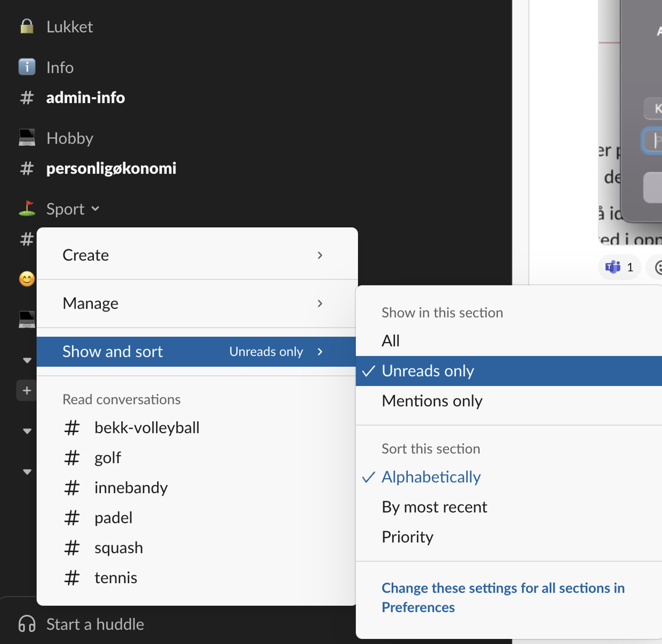Click the Teams emoji reaction with count 1

pos(619,267)
